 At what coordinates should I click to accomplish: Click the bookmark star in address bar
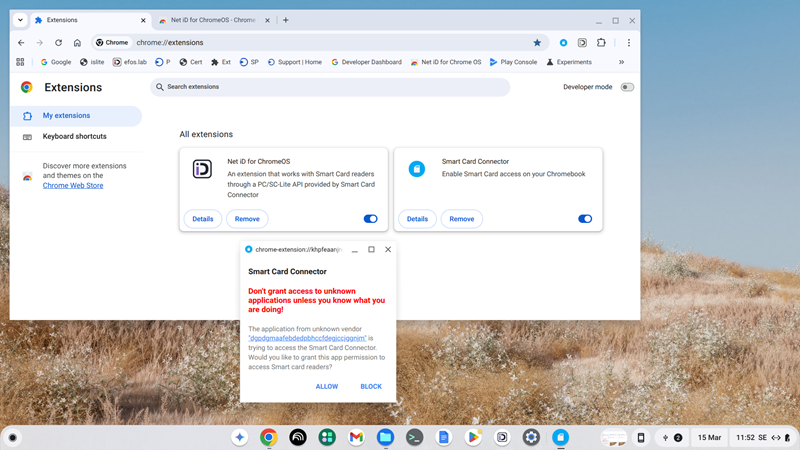click(x=537, y=43)
